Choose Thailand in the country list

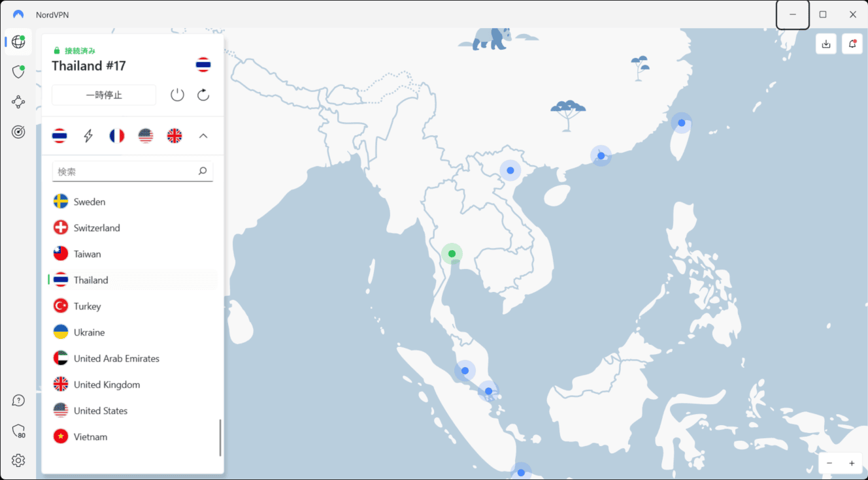click(x=133, y=280)
